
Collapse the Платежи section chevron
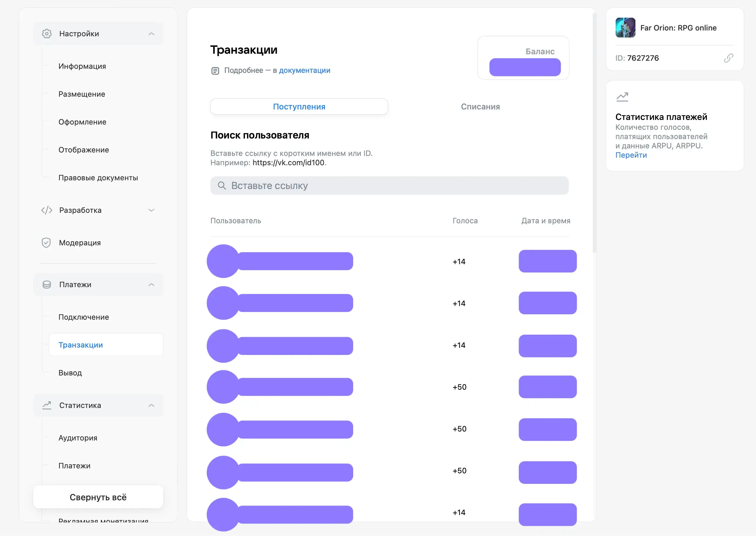(151, 285)
